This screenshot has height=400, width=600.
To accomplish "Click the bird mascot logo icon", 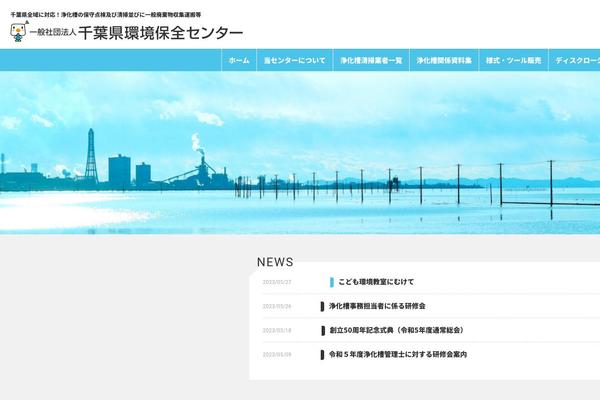I will pyautogui.click(x=19, y=31).
